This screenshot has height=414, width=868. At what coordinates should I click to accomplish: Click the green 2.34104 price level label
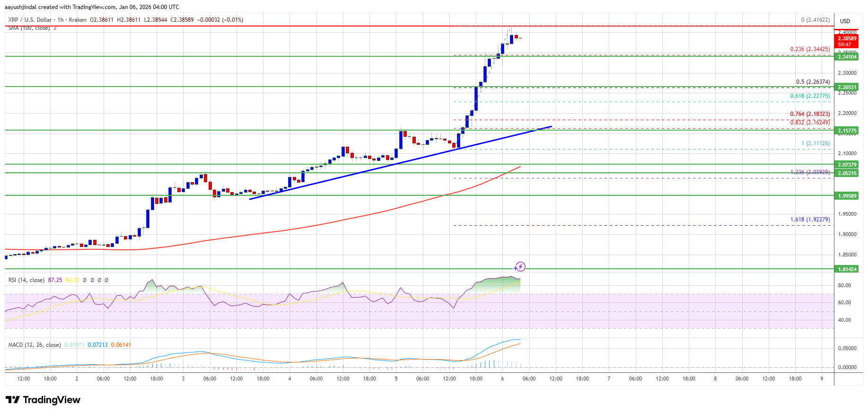(847, 57)
